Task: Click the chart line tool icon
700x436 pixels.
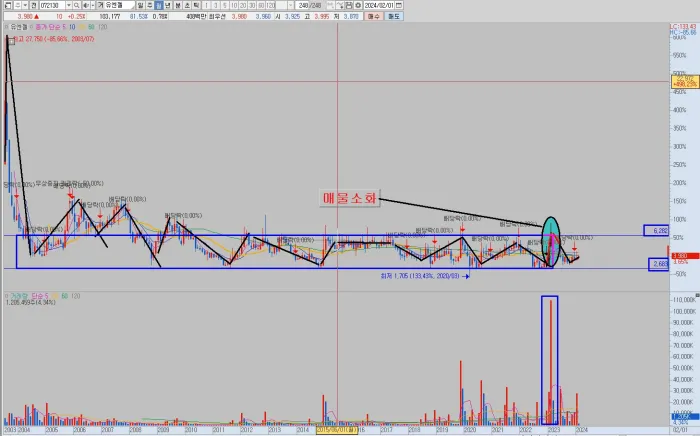Action: [x=340, y=5]
